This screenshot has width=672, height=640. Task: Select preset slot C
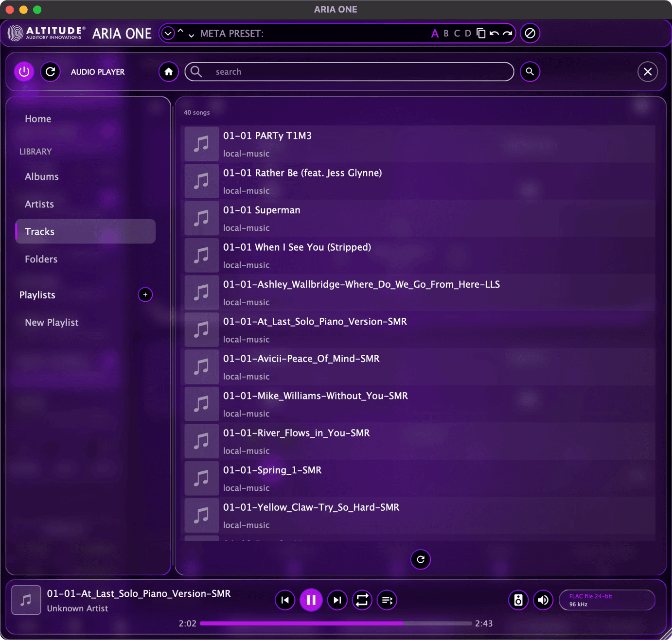pyautogui.click(x=457, y=34)
